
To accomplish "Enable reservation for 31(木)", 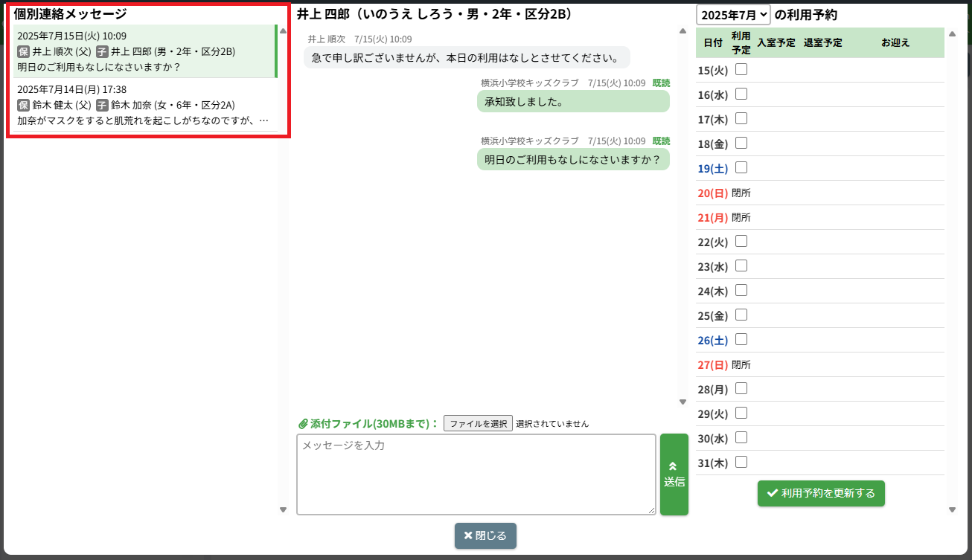I will tap(741, 462).
